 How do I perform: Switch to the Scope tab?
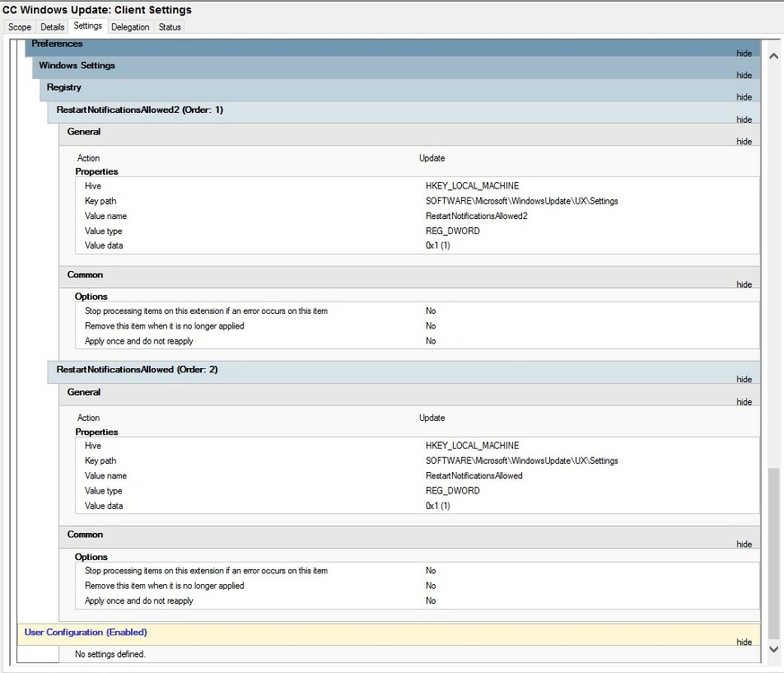(20, 27)
